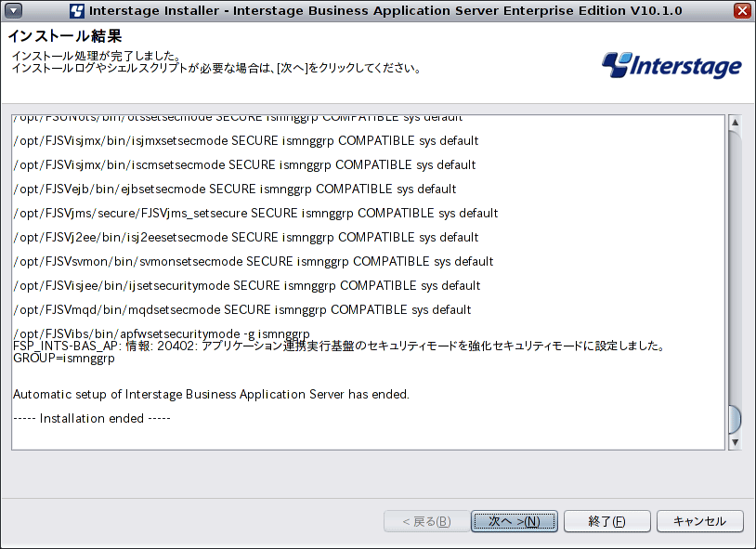756x549 pixels.
Task: Select the svmonsetsecmode log line
Action: click(254, 261)
